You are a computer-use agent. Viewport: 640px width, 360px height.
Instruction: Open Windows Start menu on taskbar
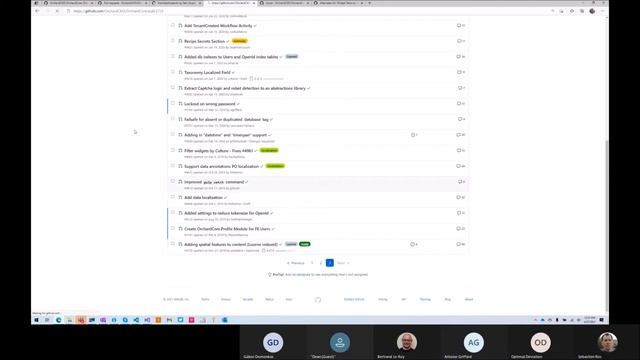36,320
